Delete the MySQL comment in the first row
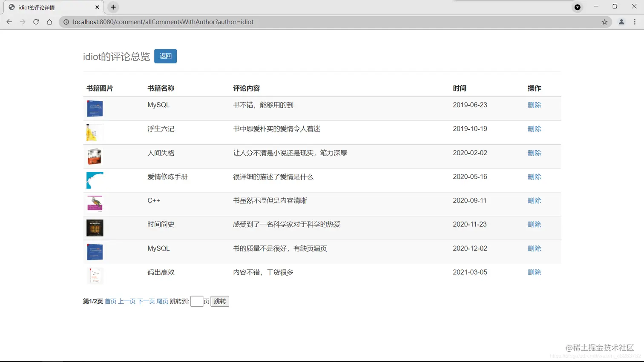 point(534,105)
